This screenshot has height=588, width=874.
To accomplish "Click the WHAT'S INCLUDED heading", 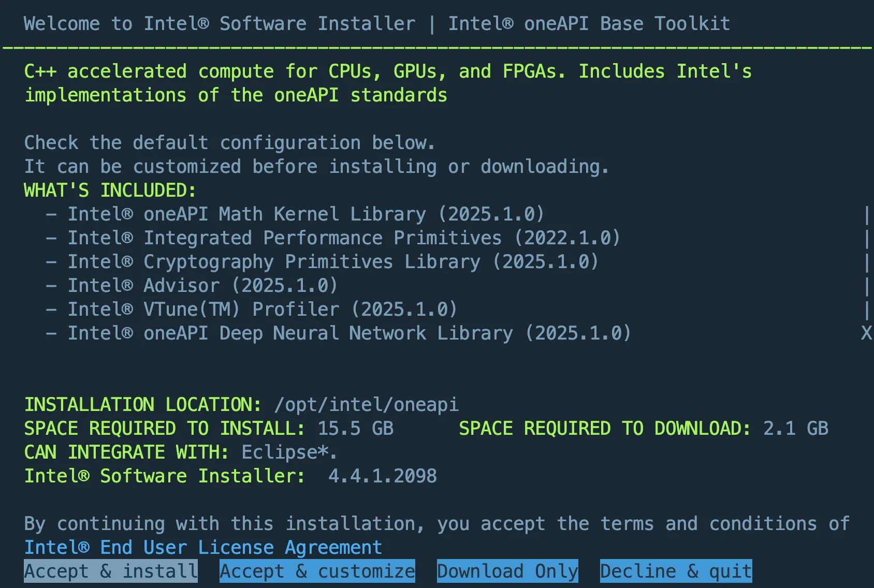I will [x=110, y=190].
